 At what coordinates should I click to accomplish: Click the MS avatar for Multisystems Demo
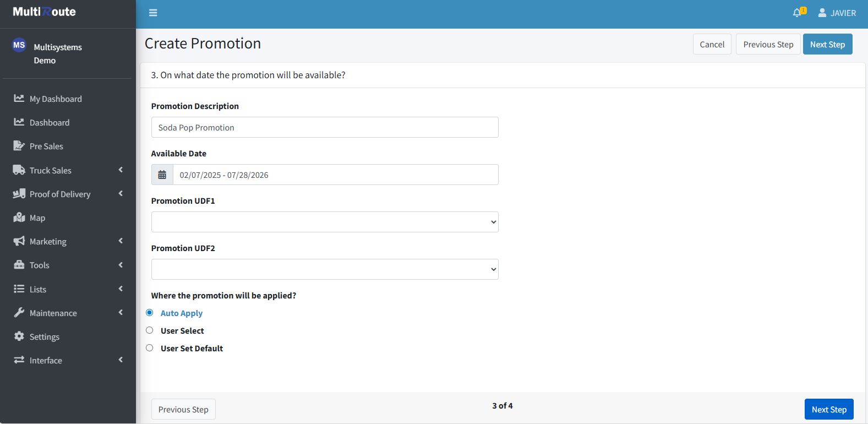(x=19, y=45)
